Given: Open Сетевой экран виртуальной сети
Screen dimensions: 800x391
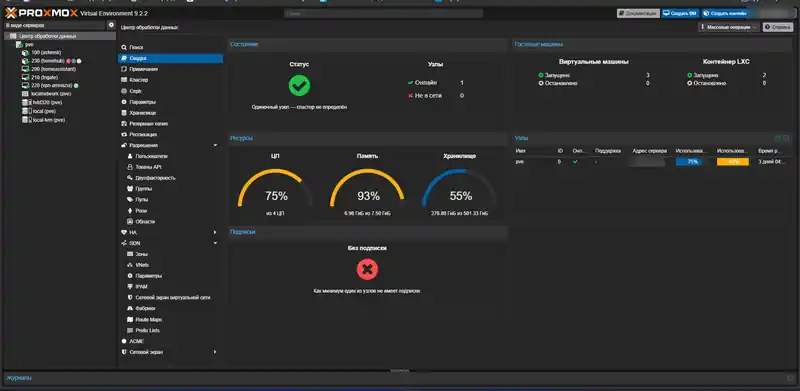Looking at the screenshot, I should pyautogui.click(x=170, y=297).
